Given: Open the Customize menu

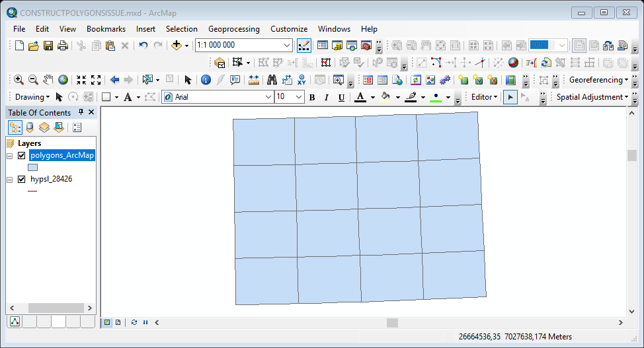Looking at the screenshot, I should [289, 29].
